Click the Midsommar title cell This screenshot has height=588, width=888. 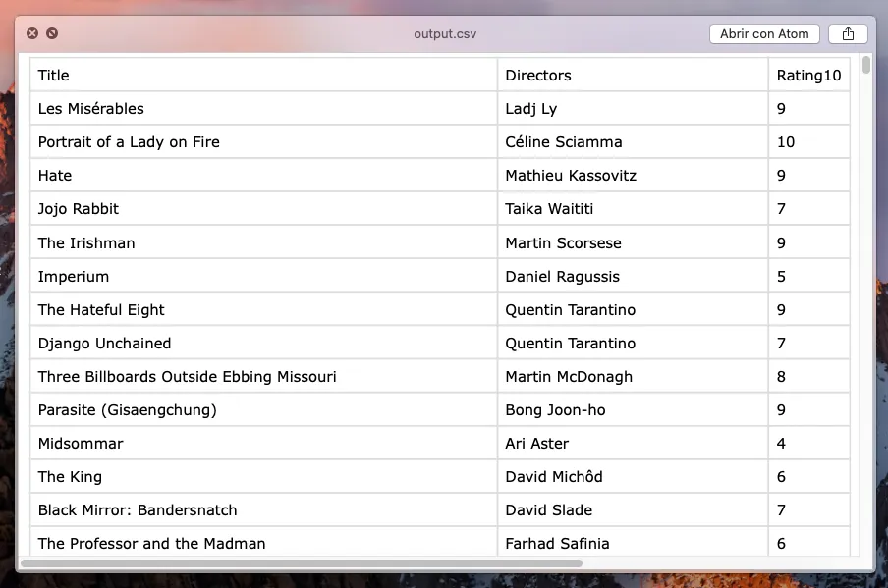click(x=264, y=443)
